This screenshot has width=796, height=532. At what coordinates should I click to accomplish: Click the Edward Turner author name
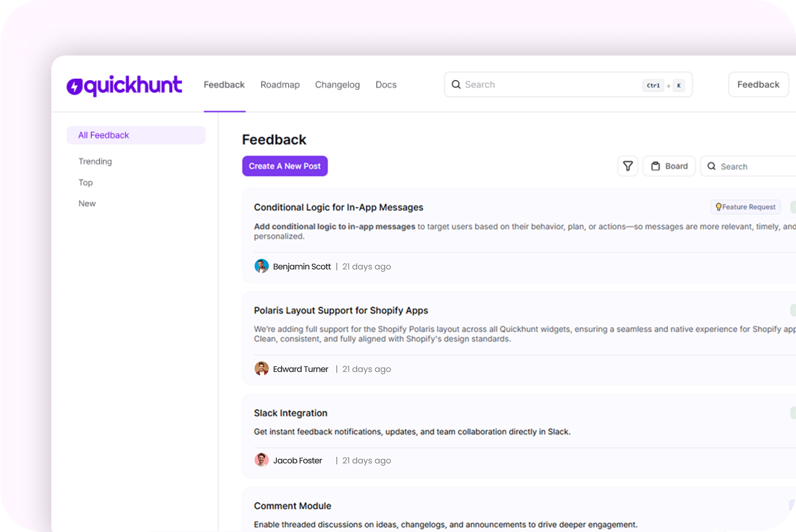point(300,369)
